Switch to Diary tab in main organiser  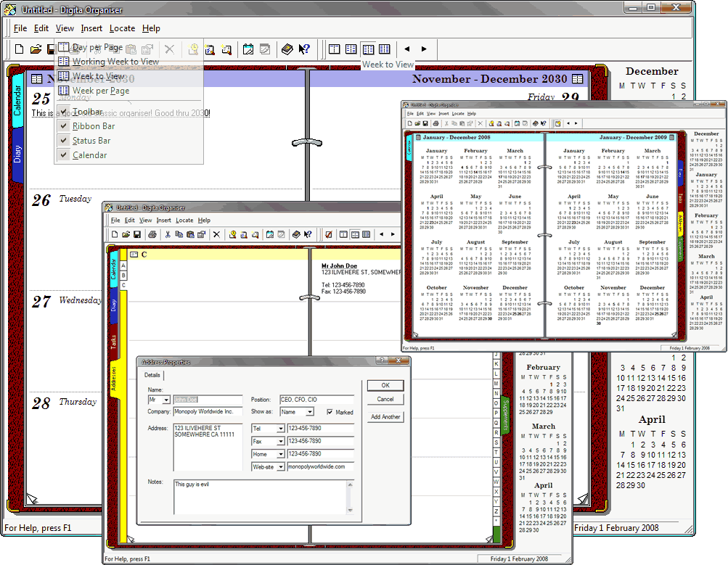click(17, 154)
